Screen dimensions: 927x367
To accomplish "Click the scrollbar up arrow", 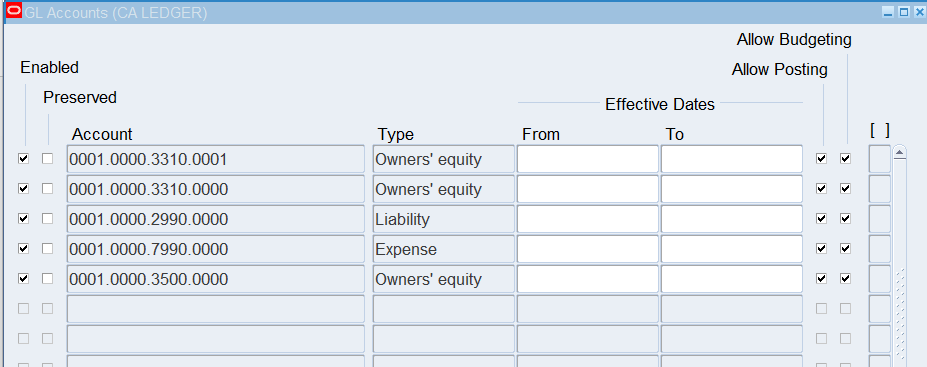I will point(900,153).
